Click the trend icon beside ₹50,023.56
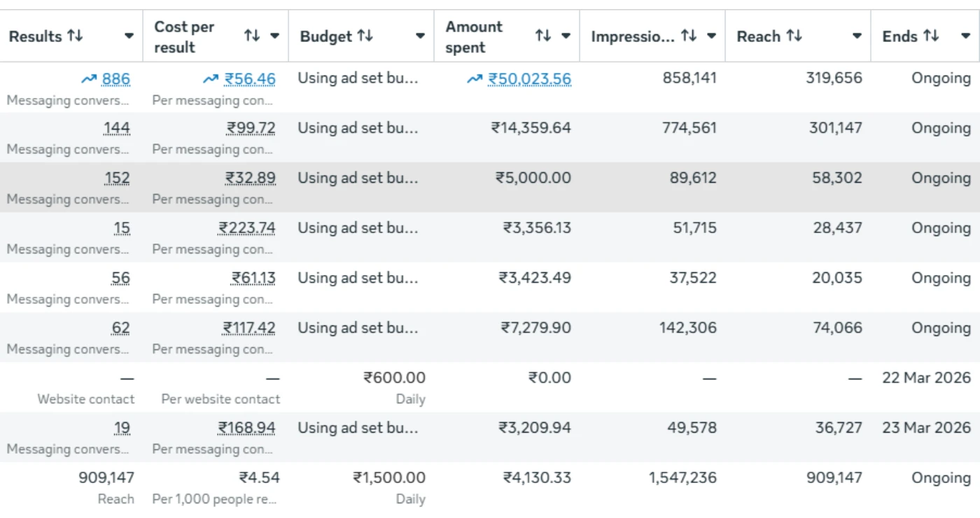 [x=475, y=79]
